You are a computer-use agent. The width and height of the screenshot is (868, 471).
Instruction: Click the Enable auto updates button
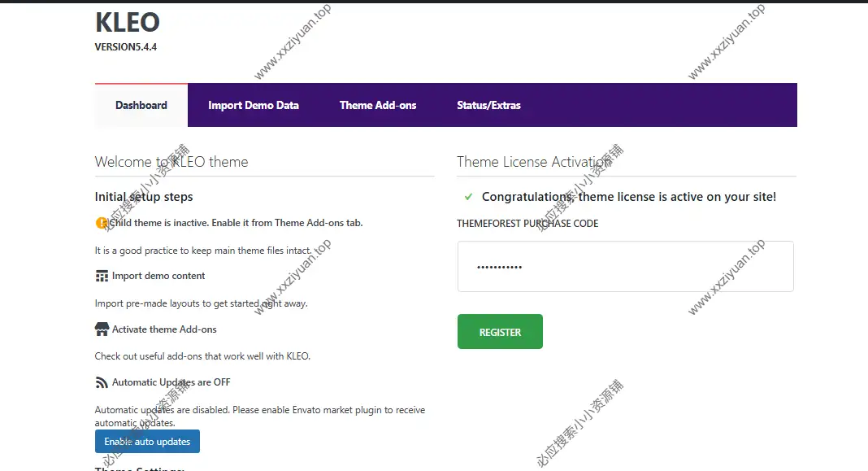click(147, 442)
